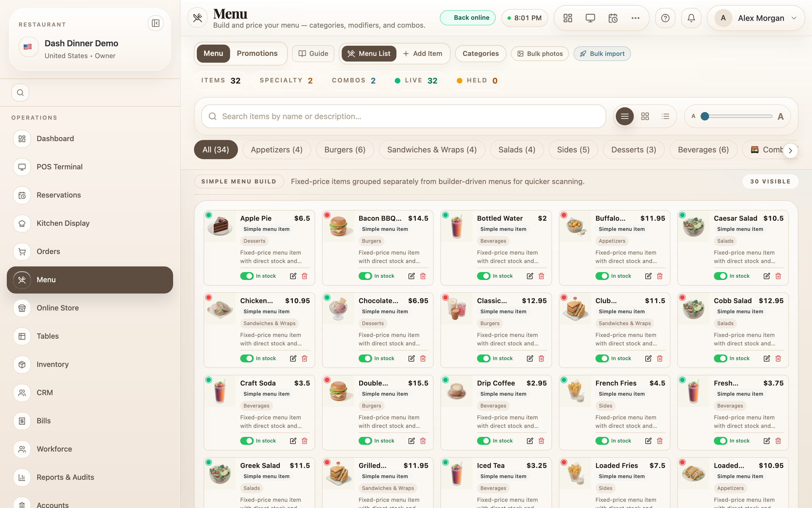Toggle Buffalo item in-stock switch
Image resolution: width=812 pixels, height=508 pixels.
[x=602, y=276]
